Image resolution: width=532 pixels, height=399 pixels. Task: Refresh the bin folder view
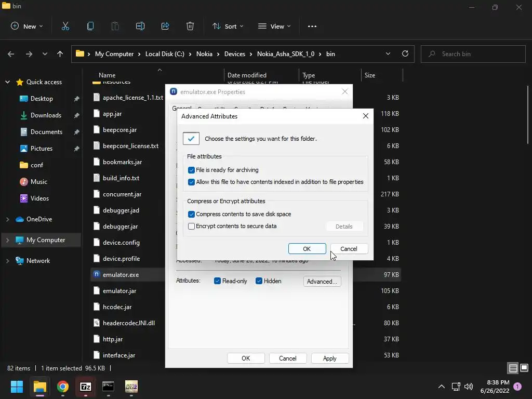405,54
